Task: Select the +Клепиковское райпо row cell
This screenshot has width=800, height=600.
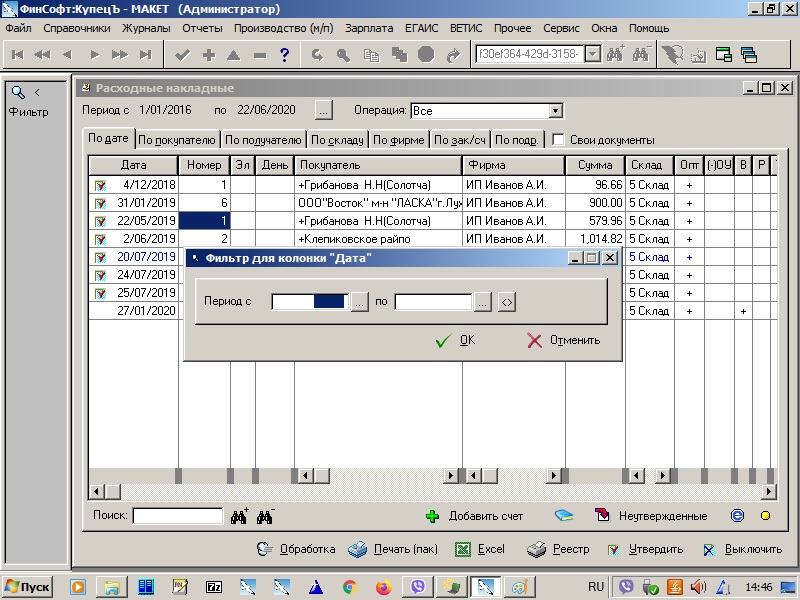Action: tap(378, 239)
